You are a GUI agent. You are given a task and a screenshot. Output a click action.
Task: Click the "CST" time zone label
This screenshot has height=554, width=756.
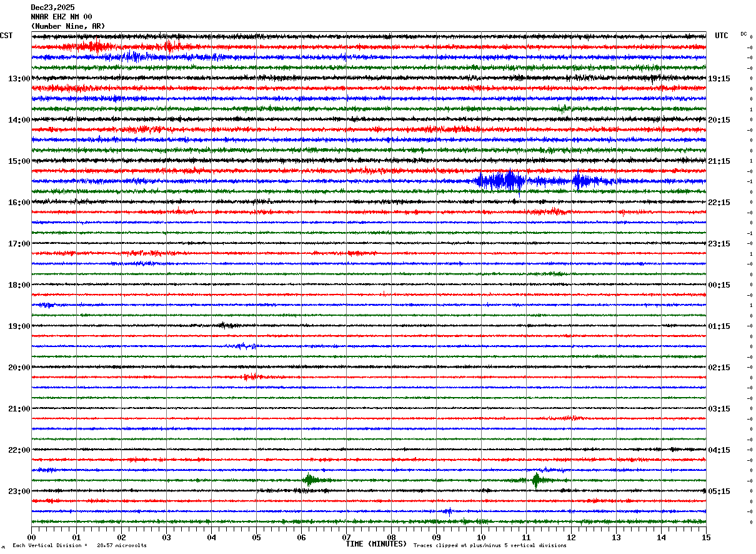tap(6, 36)
